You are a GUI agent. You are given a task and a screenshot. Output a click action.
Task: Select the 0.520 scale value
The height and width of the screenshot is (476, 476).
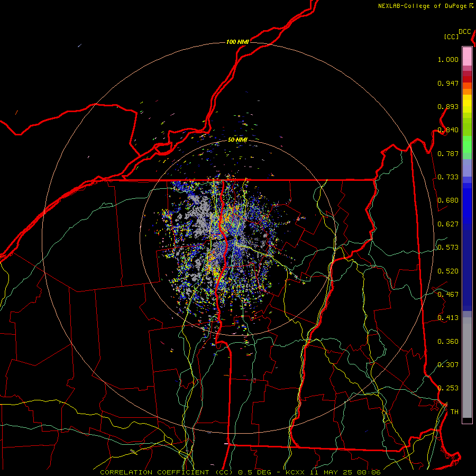tap(448, 271)
